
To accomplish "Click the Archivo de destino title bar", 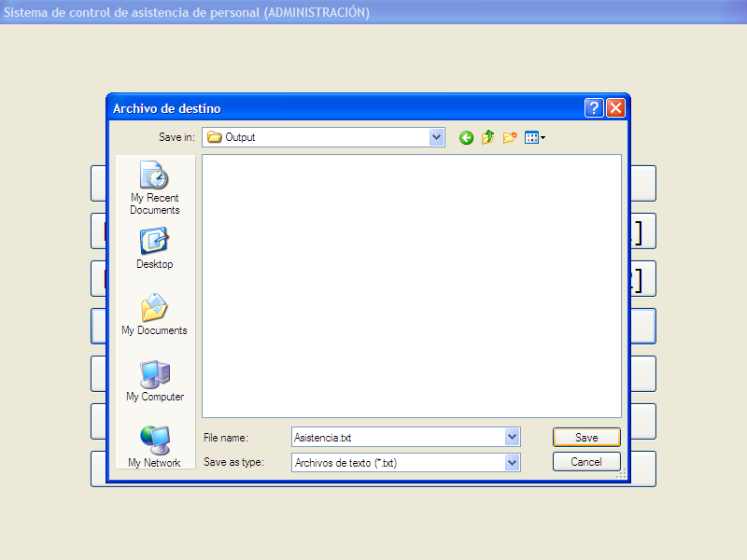I will click(x=345, y=108).
